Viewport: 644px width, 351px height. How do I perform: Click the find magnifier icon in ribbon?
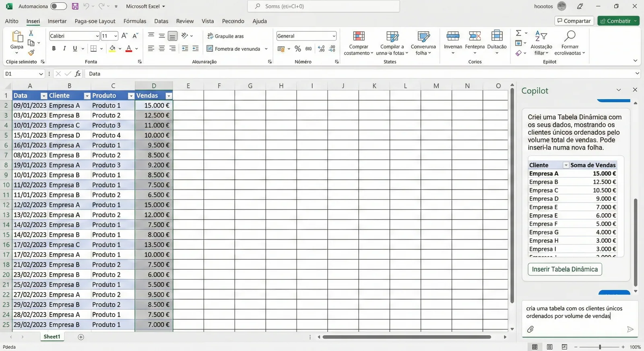tap(570, 36)
